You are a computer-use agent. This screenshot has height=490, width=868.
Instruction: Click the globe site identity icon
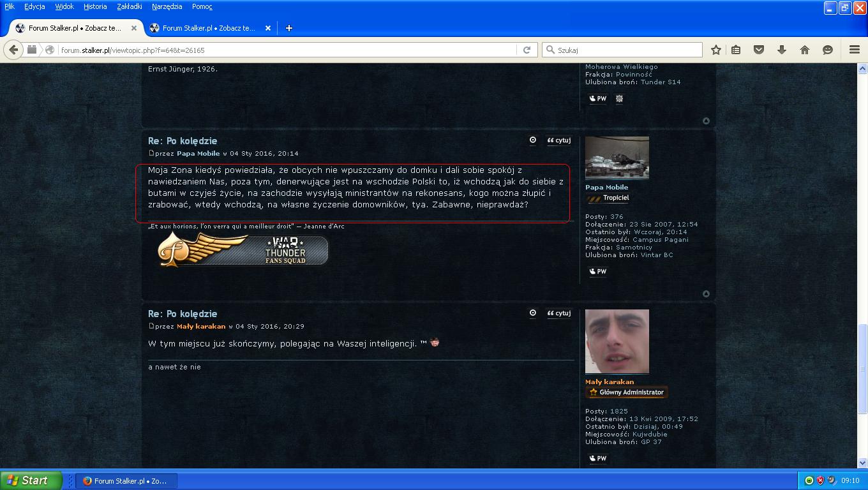click(x=50, y=50)
